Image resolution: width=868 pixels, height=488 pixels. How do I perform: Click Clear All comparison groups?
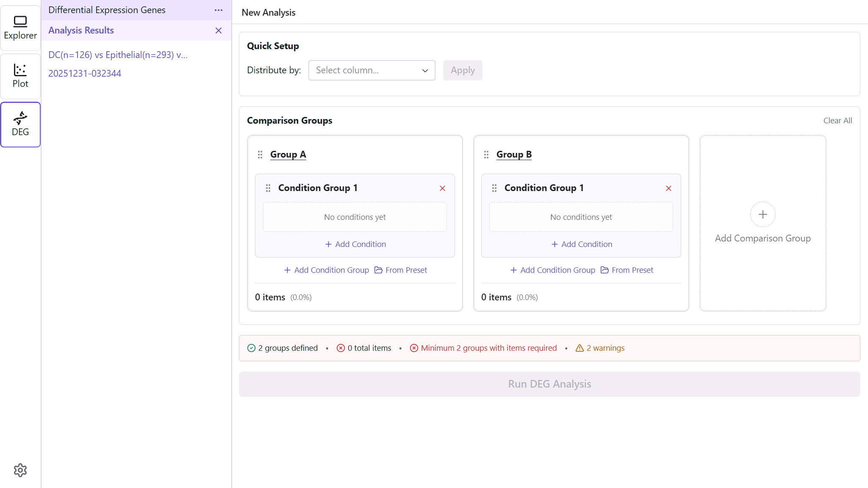[837, 121]
